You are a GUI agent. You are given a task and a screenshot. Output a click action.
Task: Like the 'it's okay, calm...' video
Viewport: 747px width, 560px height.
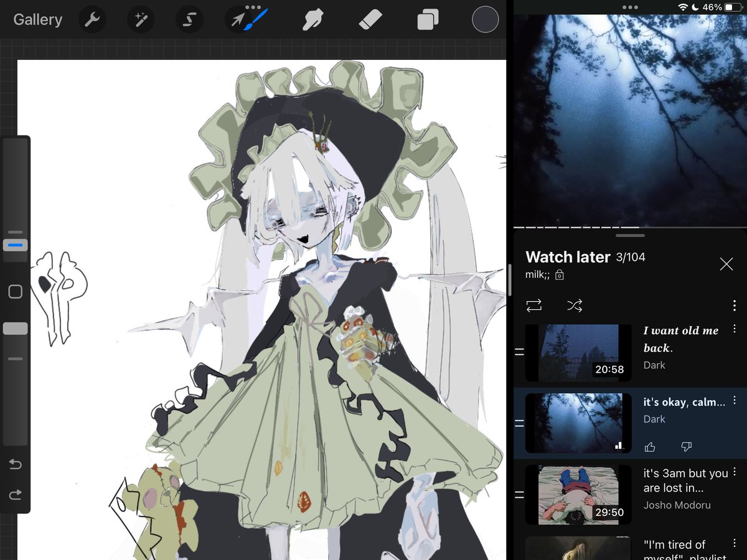(650, 447)
